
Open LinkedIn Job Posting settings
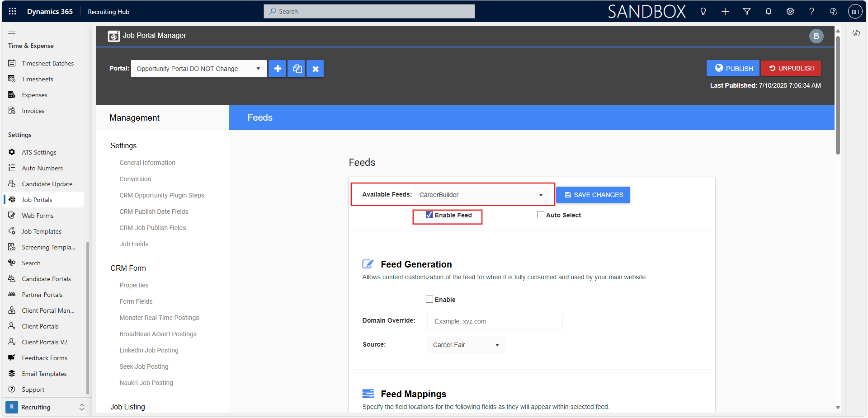[149, 350]
